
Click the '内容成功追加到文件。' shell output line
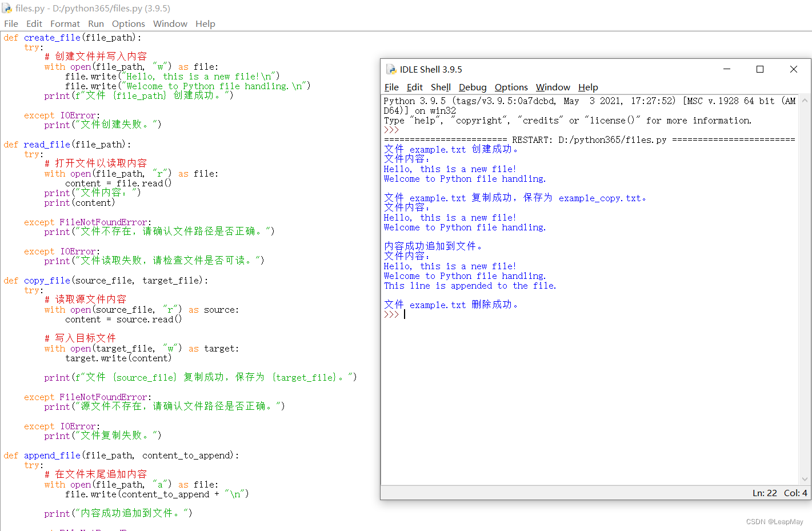433,246
